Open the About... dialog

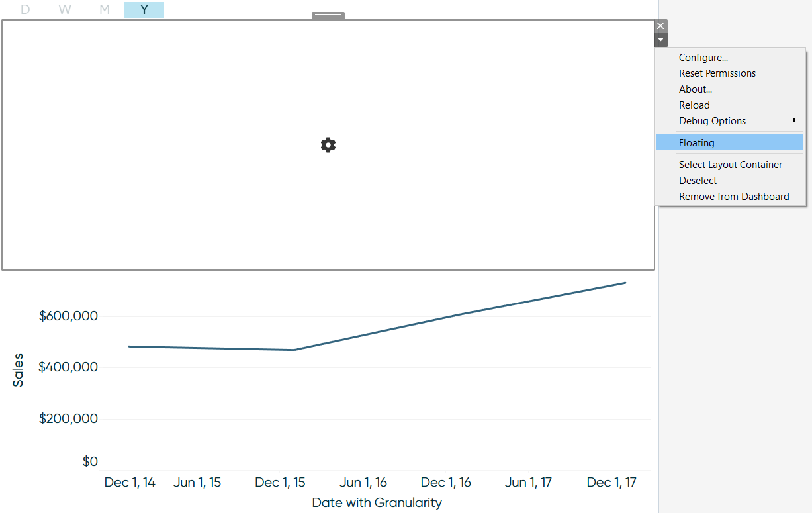[695, 89]
